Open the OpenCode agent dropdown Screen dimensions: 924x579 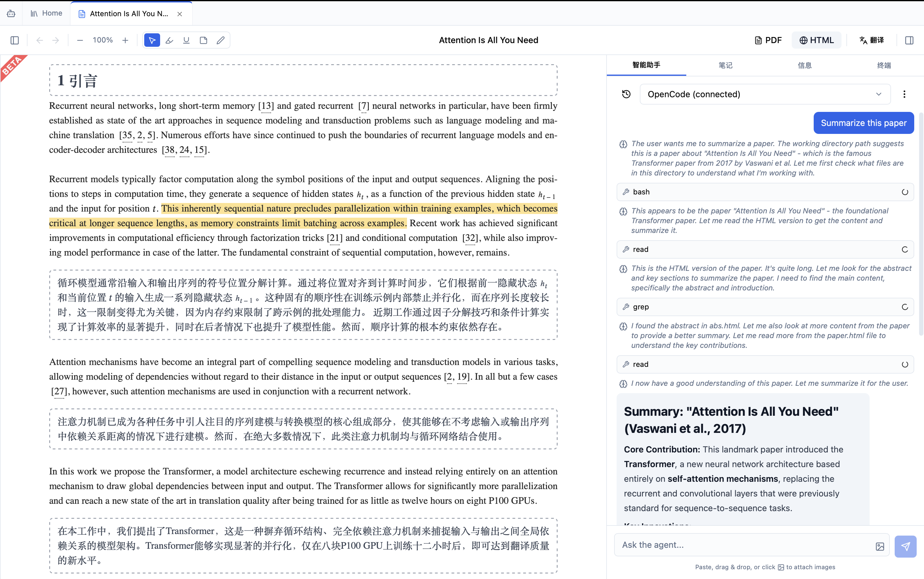tap(765, 94)
